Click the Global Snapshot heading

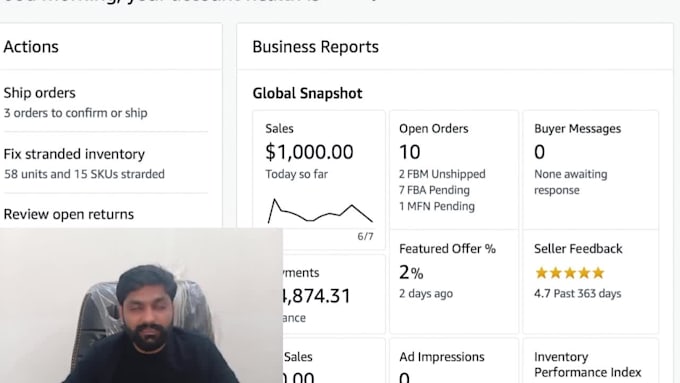307,93
